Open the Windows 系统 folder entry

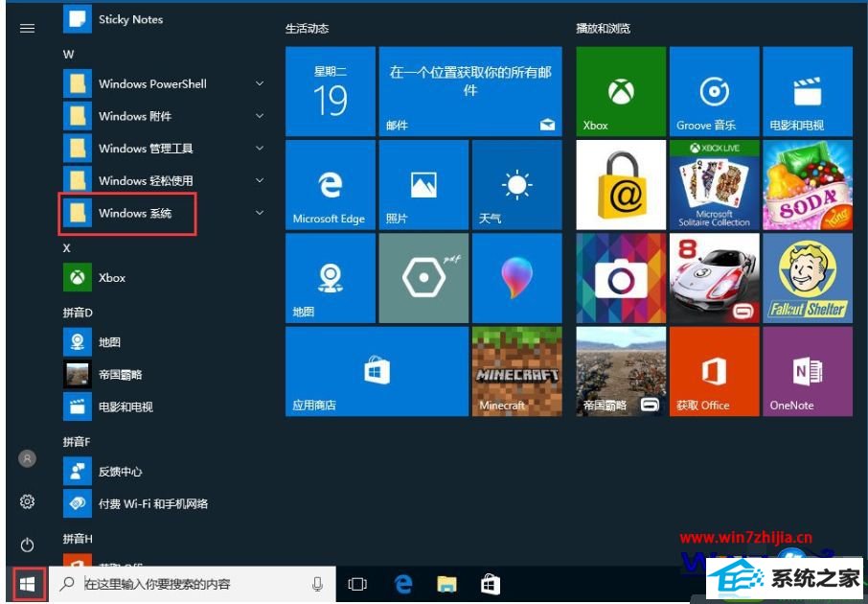point(166,213)
